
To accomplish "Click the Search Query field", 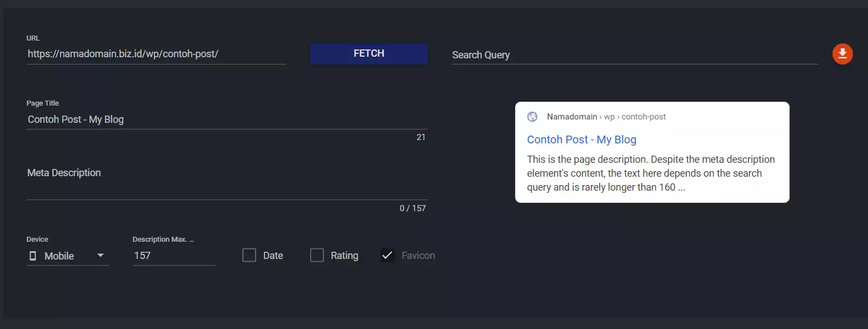I will point(635,55).
